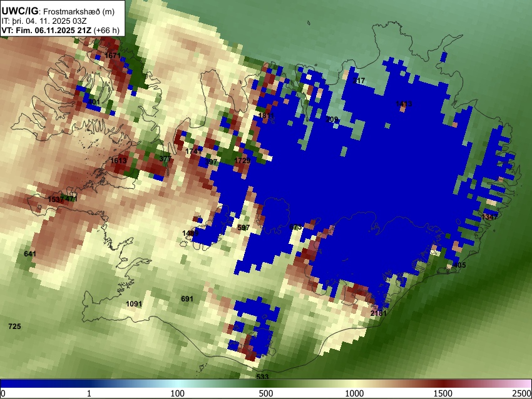Screen dimensions: 532x399
Task: Click the map value 1489
Action: [x=190, y=233]
